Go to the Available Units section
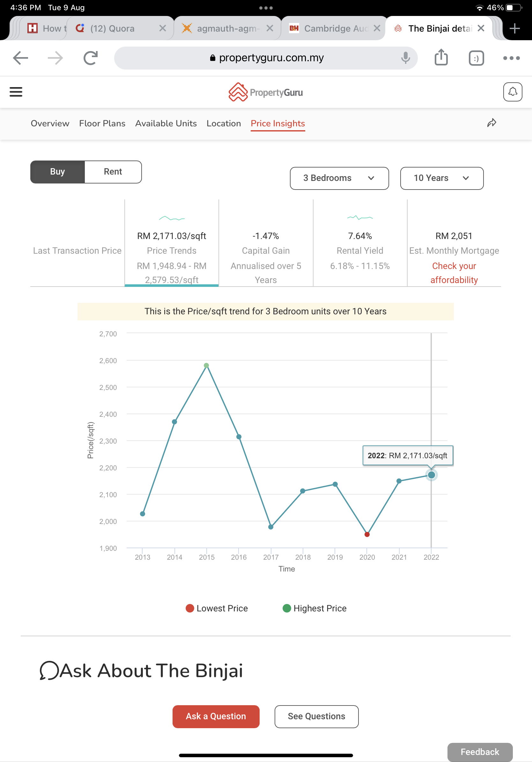Screen dimensions: 532x762 pos(166,123)
